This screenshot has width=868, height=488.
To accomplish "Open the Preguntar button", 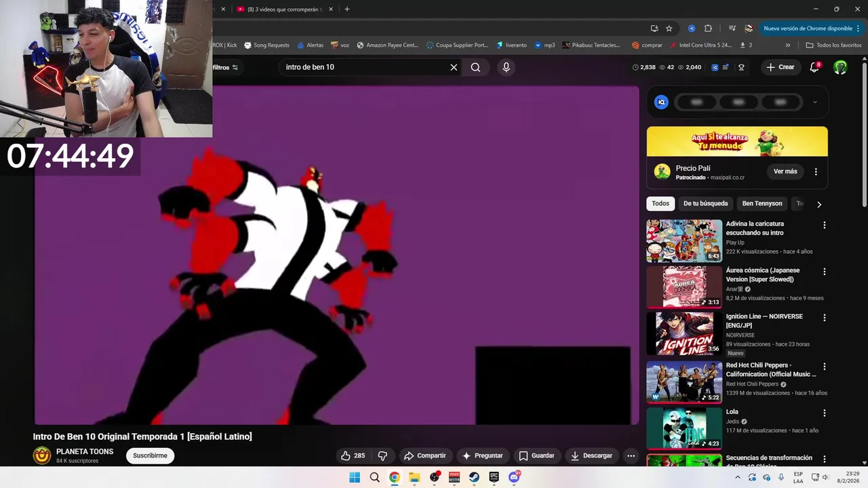I will pyautogui.click(x=482, y=455).
